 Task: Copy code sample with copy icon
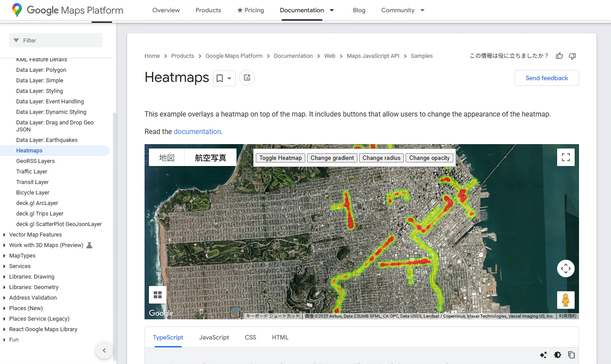(572, 355)
